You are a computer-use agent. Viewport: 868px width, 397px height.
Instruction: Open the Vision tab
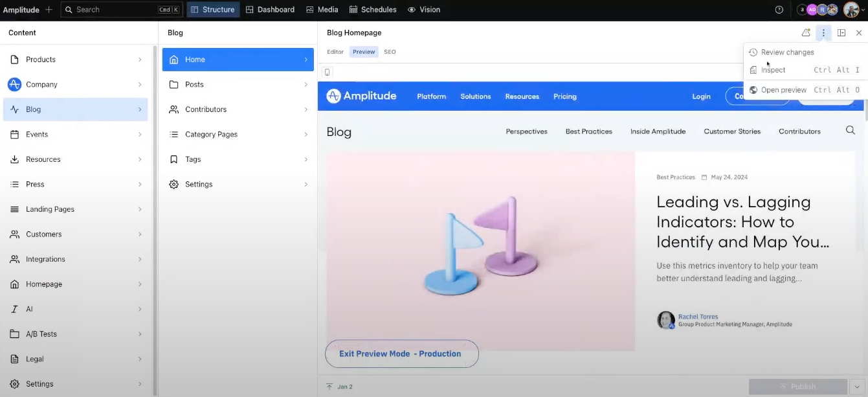[x=424, y=10]
